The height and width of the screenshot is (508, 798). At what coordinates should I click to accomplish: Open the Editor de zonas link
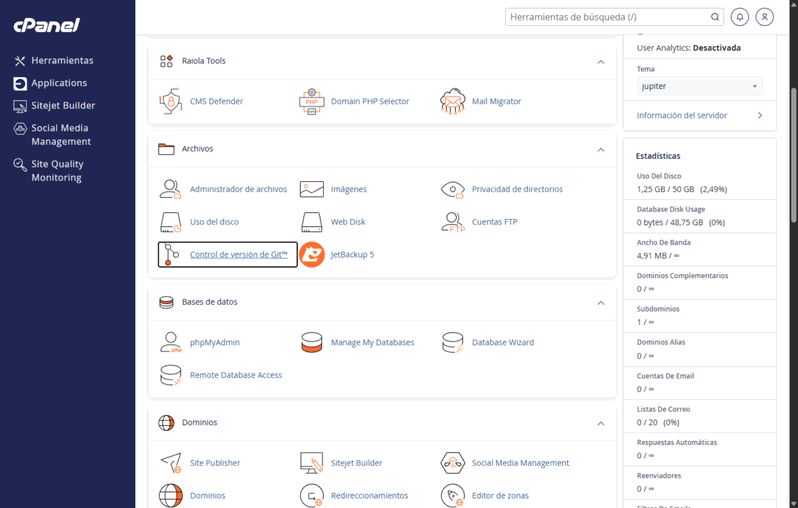click(x=500, y=495)
